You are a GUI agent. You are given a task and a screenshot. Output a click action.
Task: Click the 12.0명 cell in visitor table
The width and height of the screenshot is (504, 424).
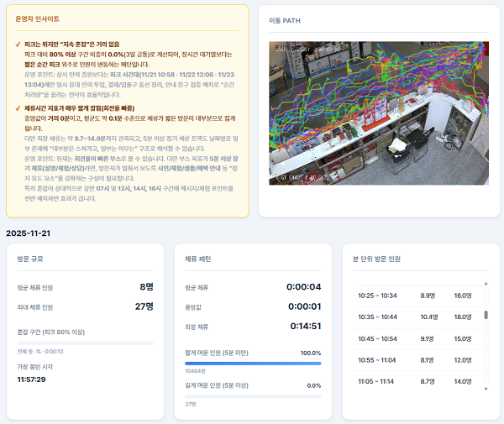tap(463, 360)
